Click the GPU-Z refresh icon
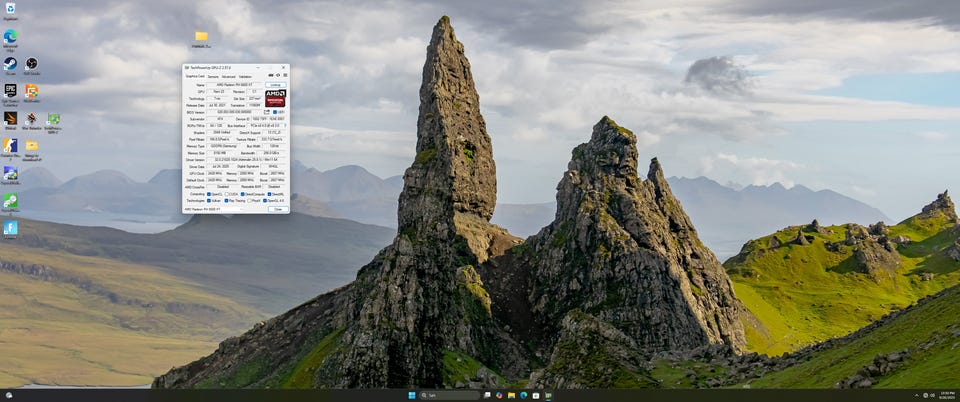This screenshot has height=402, width=960. (x=277, y=76)
